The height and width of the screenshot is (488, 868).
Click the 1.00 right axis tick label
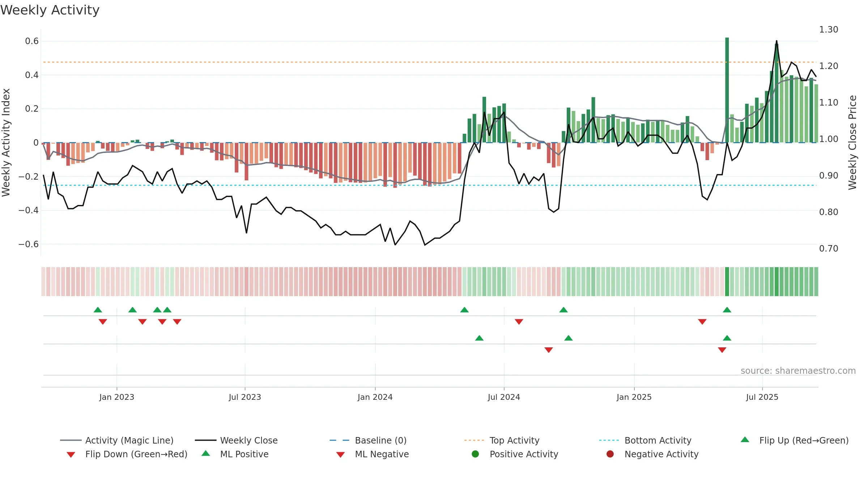[x=829, y=139]
